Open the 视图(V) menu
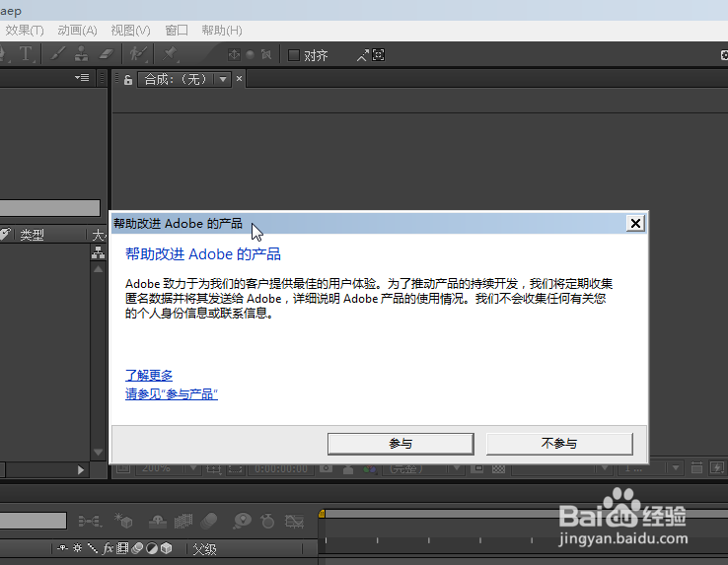The width and height of the screenshot is (728, 565). tap(130, 31)
